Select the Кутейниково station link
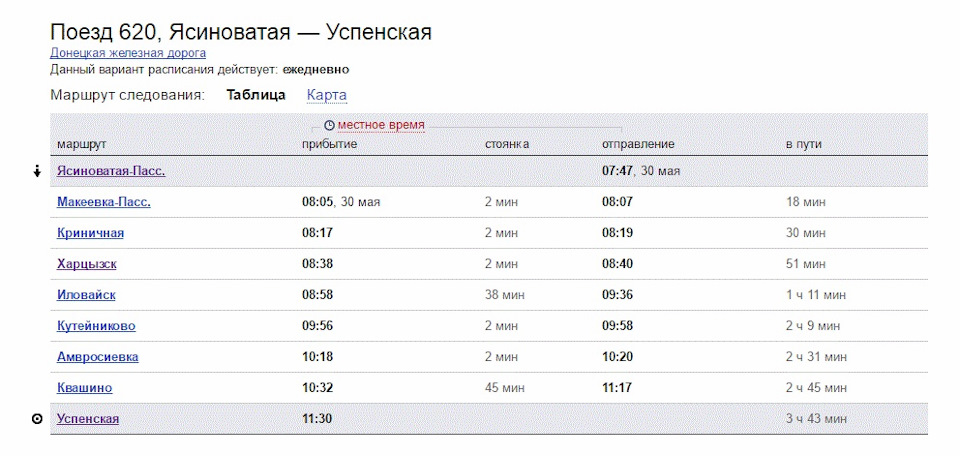 (97, 326)
